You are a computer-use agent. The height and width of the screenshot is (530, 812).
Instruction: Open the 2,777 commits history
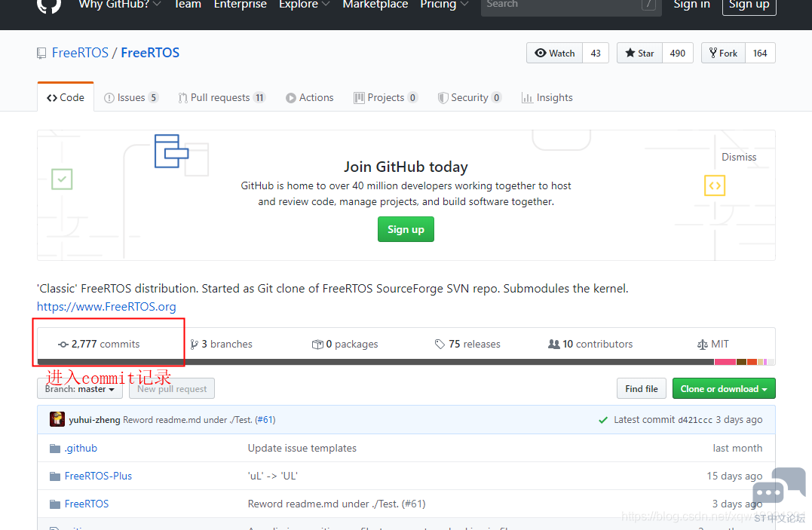pos(99,344)
